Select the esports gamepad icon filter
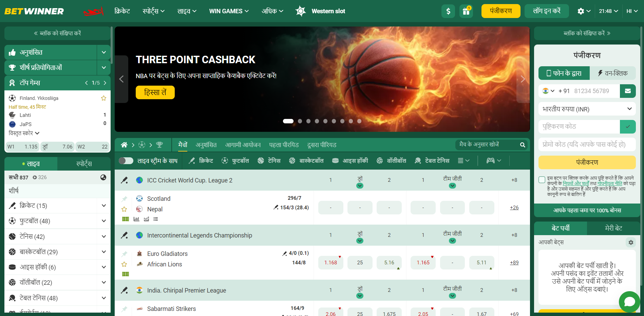Image resolution: width=644 pixels, height=316 pixels. point(490,161)
